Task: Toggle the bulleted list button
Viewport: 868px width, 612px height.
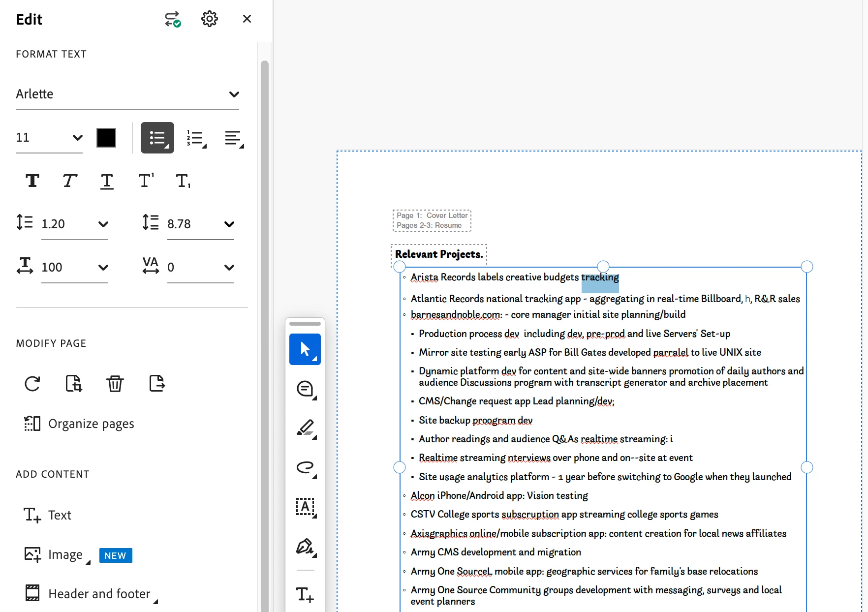Action: coord(157,138)
